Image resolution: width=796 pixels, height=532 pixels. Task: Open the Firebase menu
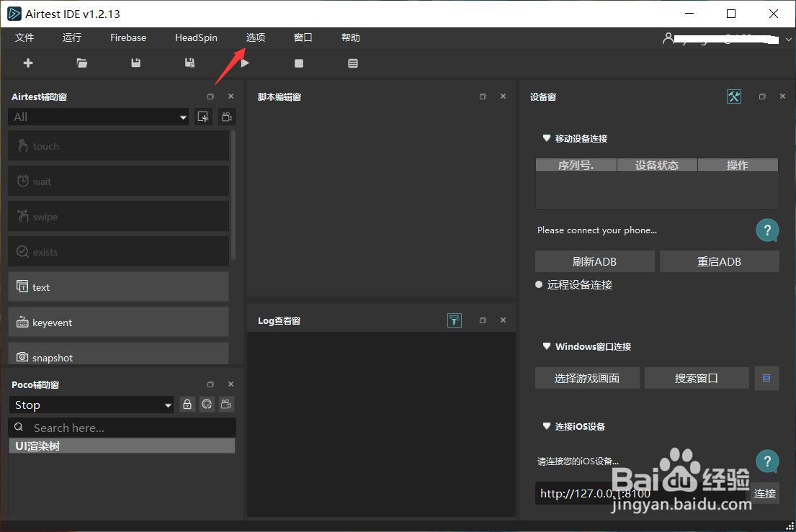pyautogui.click(x=128, y=37)
